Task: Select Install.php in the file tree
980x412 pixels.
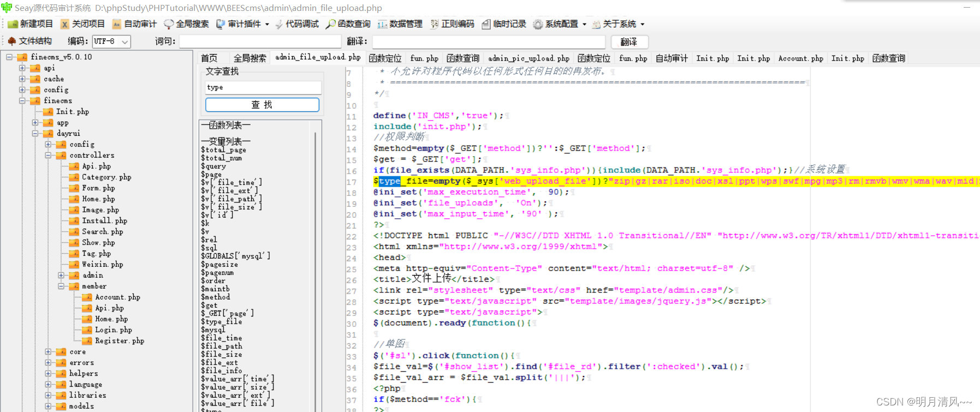Action: tap(104, 220)
